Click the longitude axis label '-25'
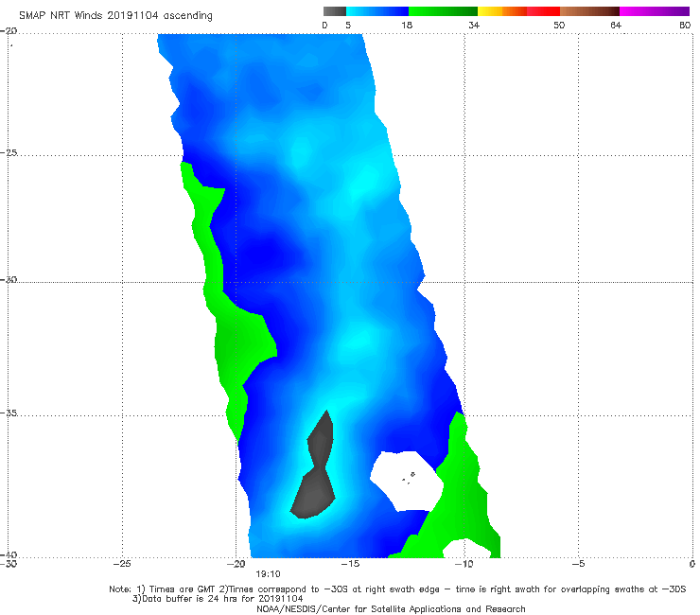This screenshot has width=700, height=615. pos(122,564)
